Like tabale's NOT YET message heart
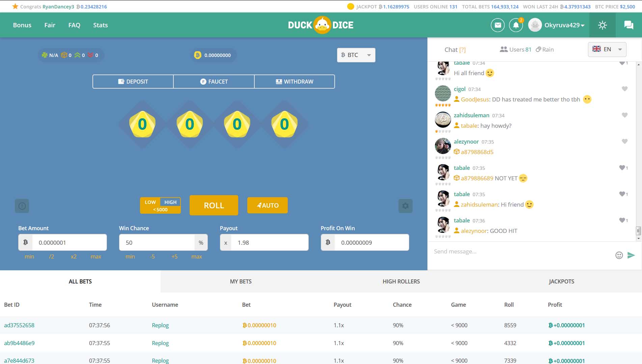 pos(622,168)
